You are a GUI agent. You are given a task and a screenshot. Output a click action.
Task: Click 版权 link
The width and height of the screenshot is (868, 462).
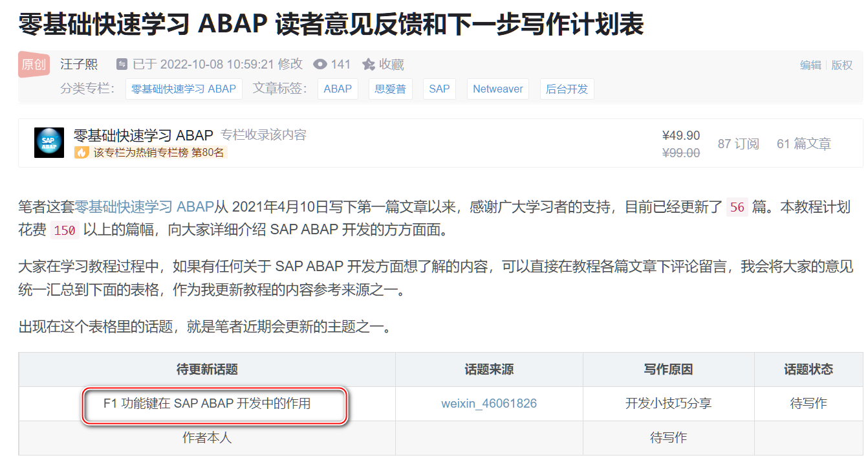(842, 65)
